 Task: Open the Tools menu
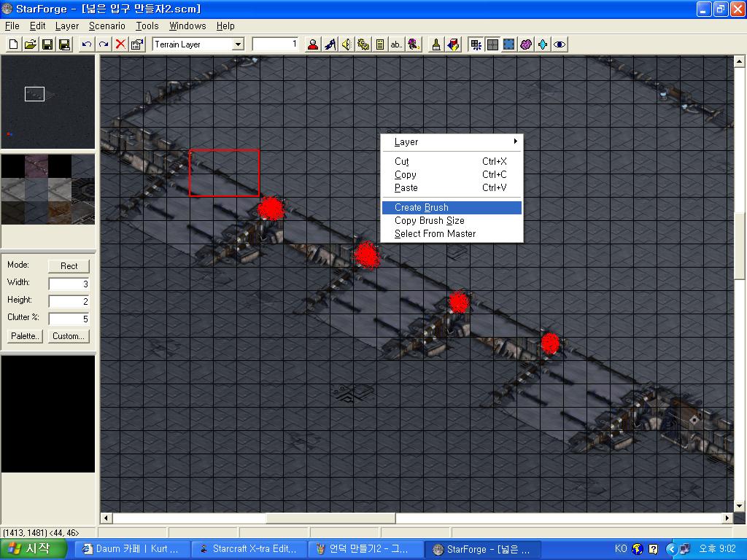[x=147, y=26]
